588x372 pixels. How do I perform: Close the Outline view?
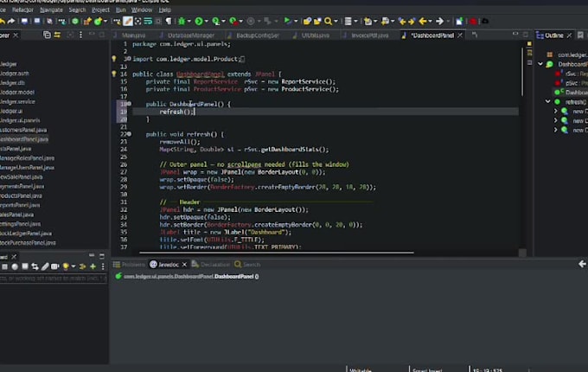(569, 35)
